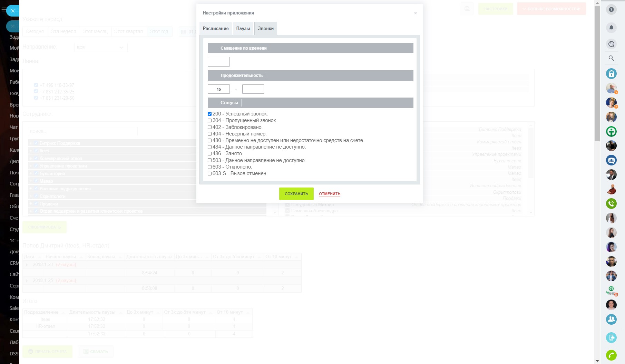Open the Дата column sort arrow
The width and height of the screenshot is (625, 364).
(x=39, y=257)
